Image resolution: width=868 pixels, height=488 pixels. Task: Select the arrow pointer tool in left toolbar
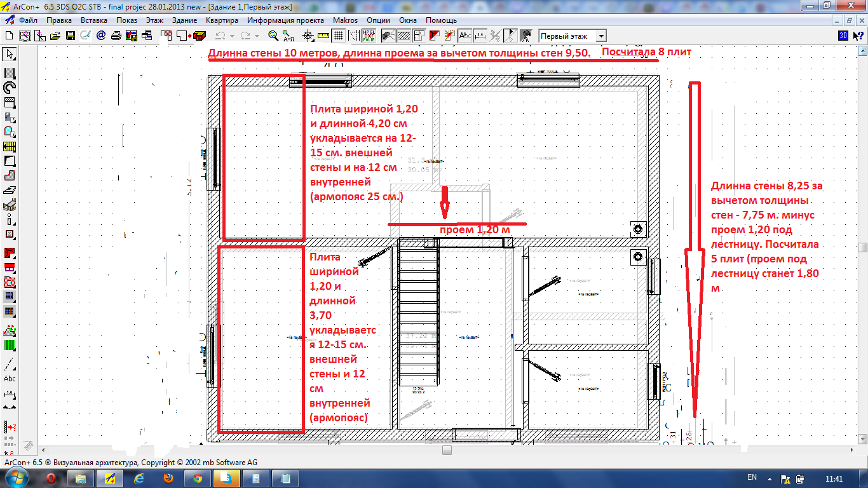point(10,54)
